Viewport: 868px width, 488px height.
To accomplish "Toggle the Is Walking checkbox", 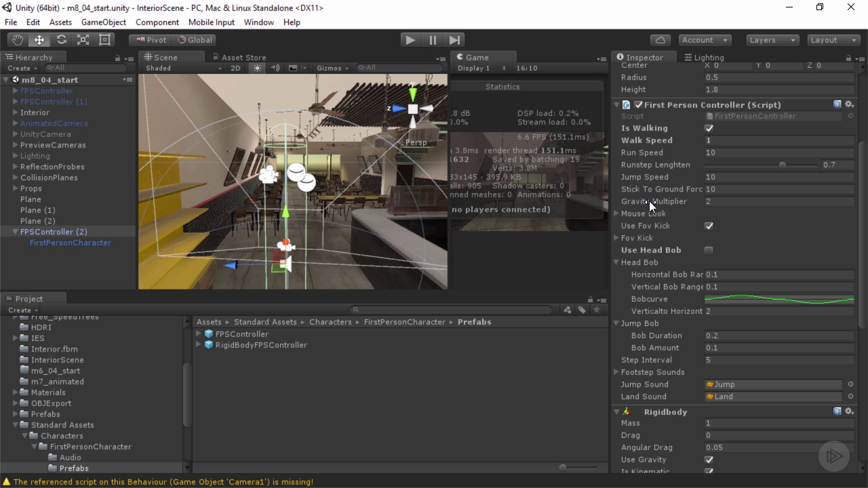I will coord(709,128).
